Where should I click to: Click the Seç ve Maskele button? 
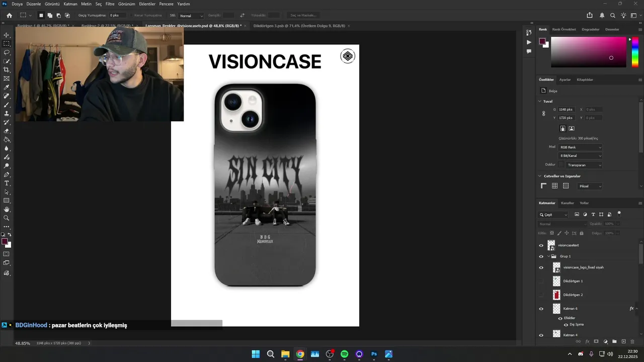pos(303,16)
